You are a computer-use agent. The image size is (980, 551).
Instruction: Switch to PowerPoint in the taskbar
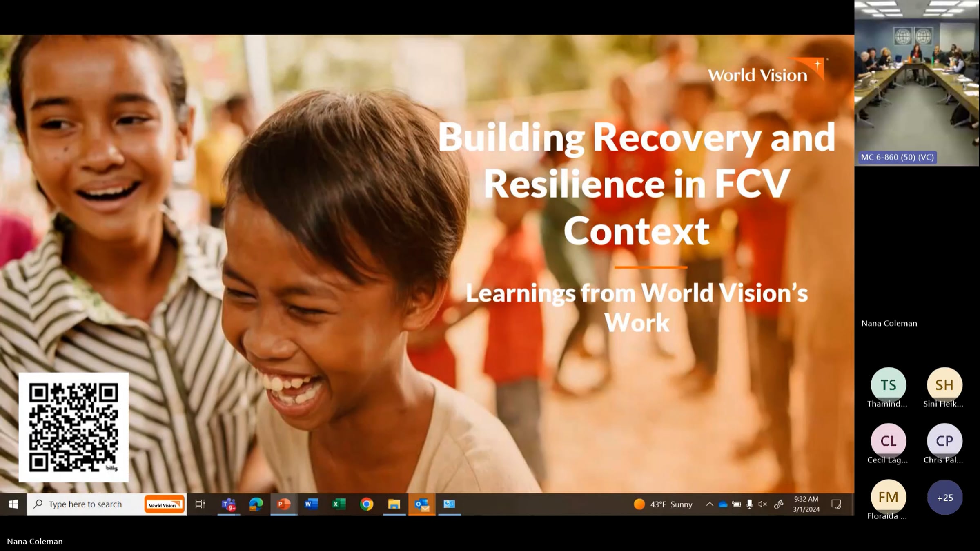(283, 504)
